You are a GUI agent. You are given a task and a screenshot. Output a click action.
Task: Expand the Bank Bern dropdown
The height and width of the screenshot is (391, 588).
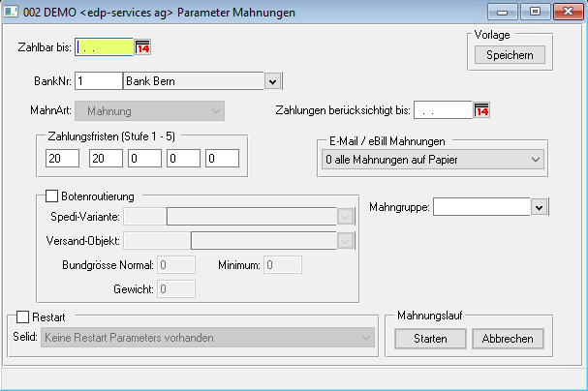click(x=271, y=81)
